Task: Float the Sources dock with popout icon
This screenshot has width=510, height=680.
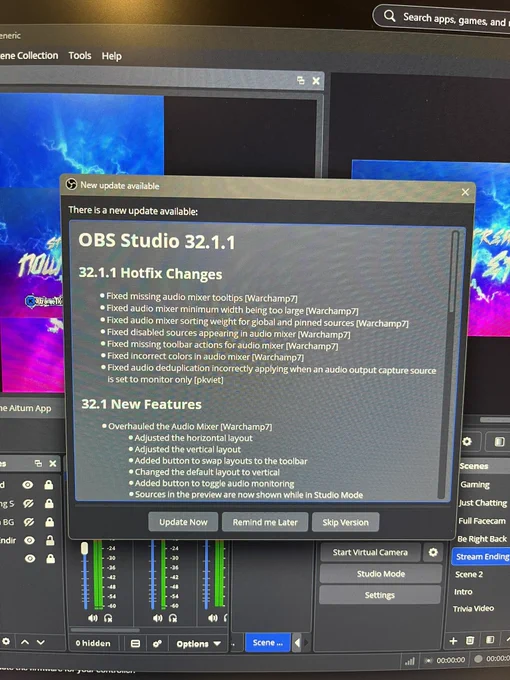Action: click(x=38, y=463)
